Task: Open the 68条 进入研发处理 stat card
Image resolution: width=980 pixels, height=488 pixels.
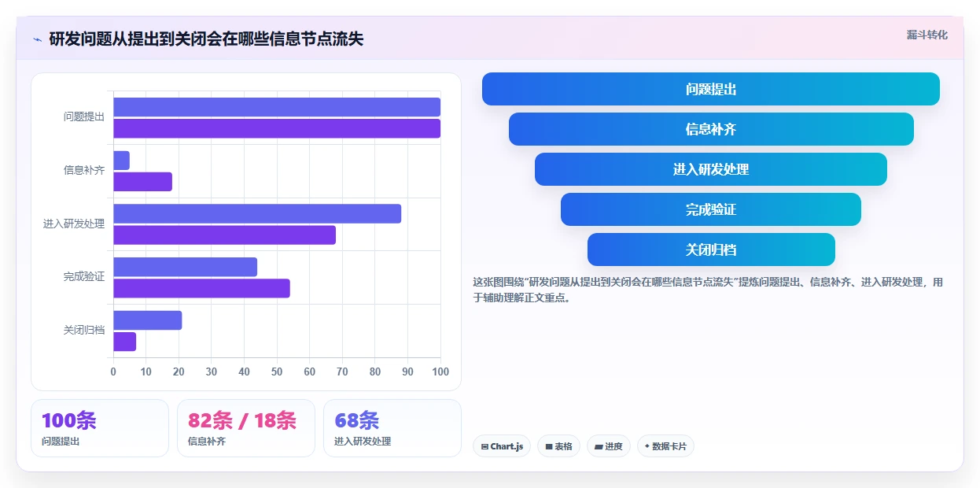Action: [392, 428]
